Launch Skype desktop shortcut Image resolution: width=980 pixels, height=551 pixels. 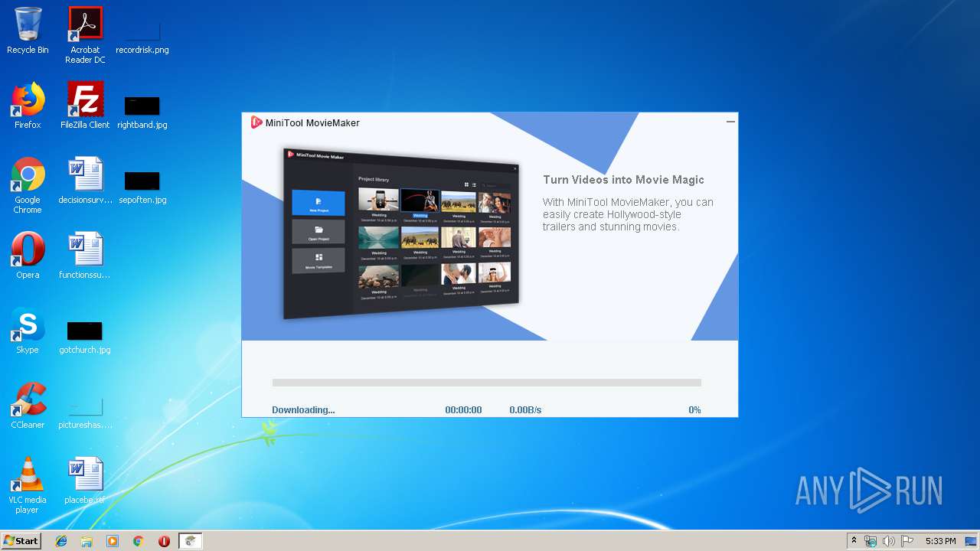[x=28, y=331]
